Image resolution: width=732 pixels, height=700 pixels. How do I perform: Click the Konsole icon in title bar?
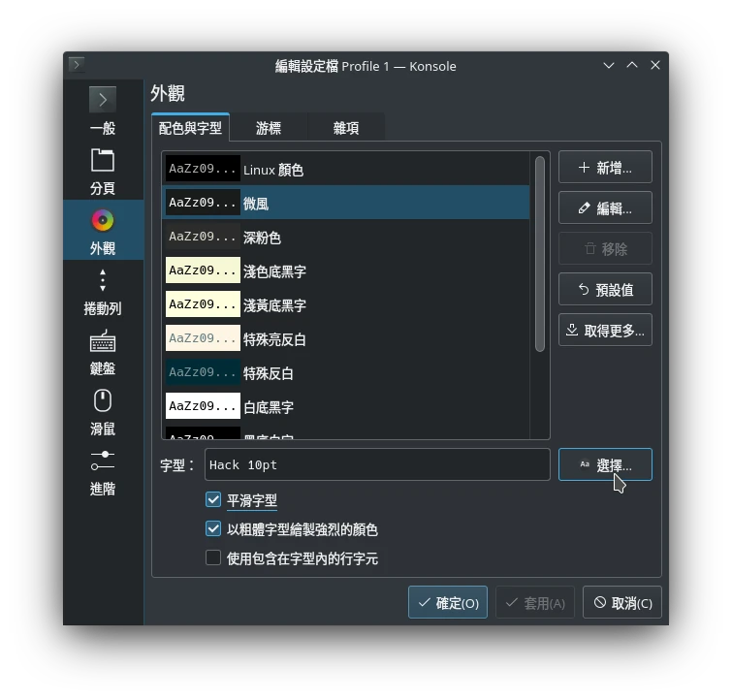click(x=77, y=65)
